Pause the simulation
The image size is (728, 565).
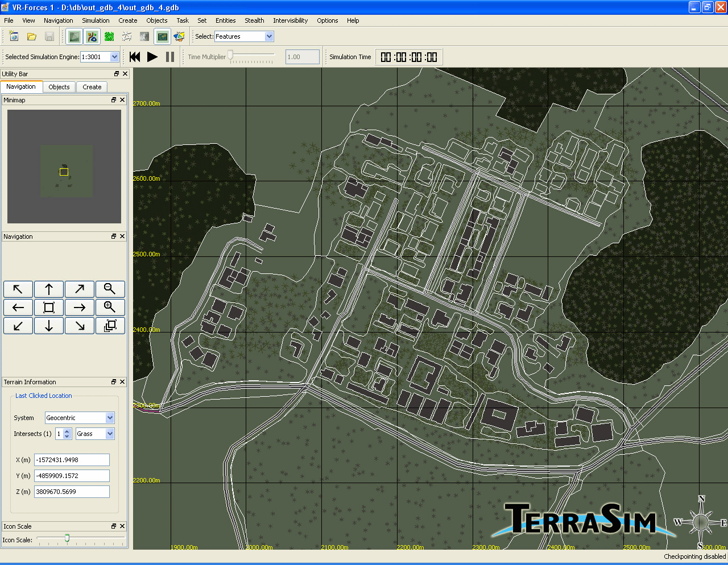[x=170, y=57]
